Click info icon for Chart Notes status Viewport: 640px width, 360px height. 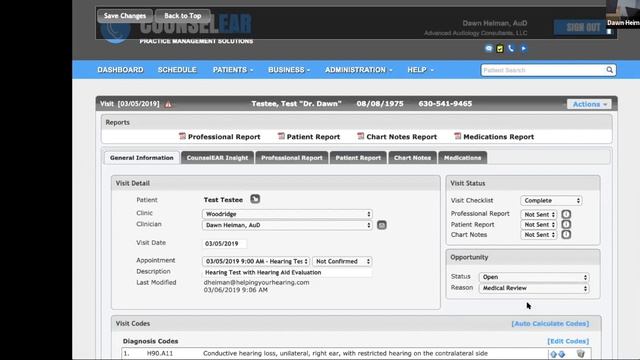[566, 235]
